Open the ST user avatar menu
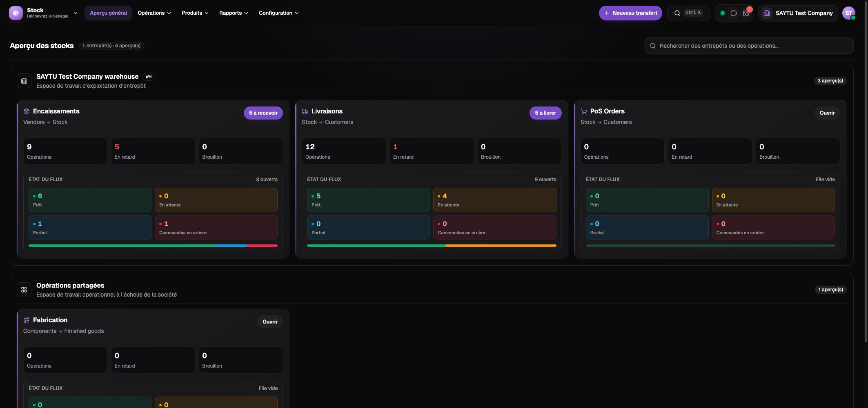868x408 pixels. point(849,13)
